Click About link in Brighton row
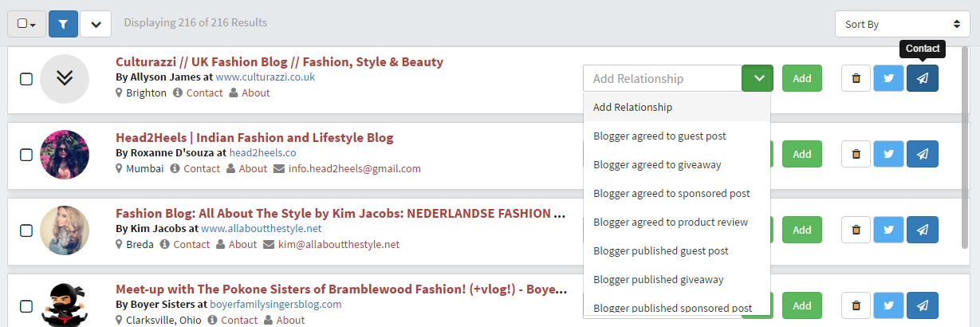The height and width of the screenshot is (327, 980). pyautogui.click(x=256, y=93)
